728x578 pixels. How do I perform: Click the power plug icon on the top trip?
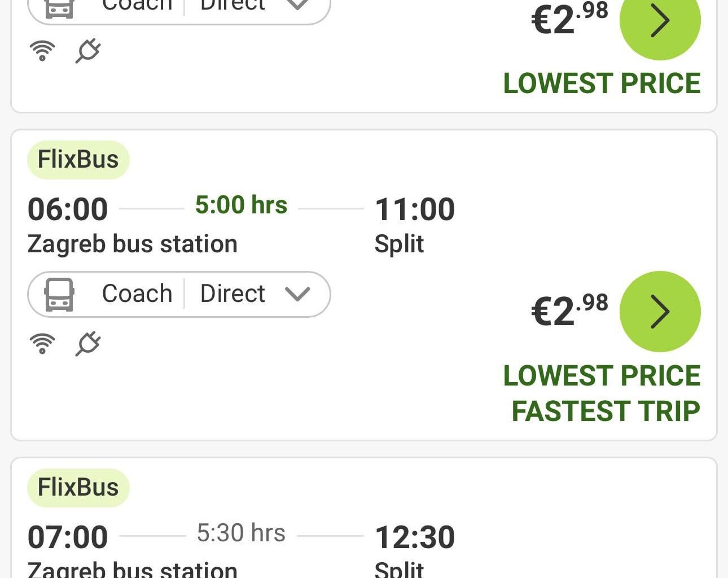click(x=87, y=50)
